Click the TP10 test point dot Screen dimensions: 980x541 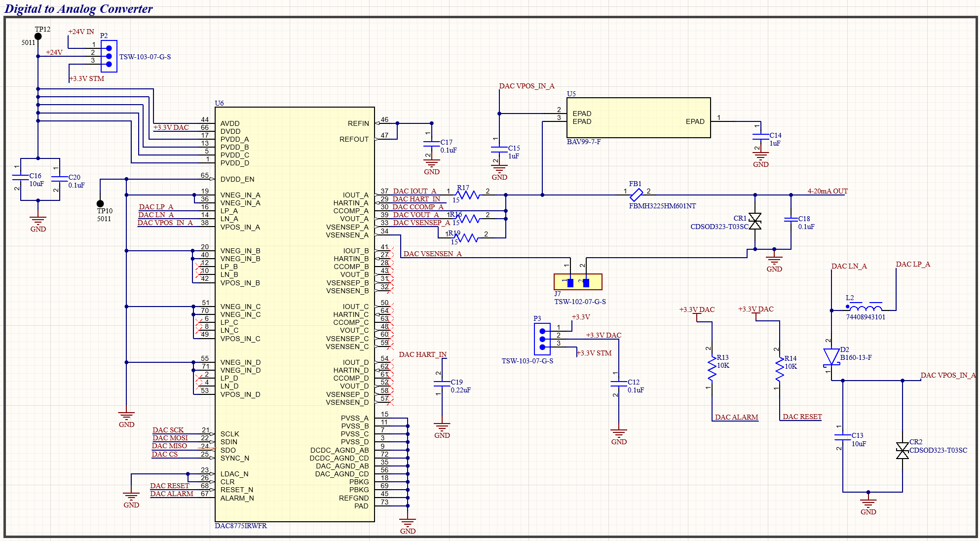[100, 203]
